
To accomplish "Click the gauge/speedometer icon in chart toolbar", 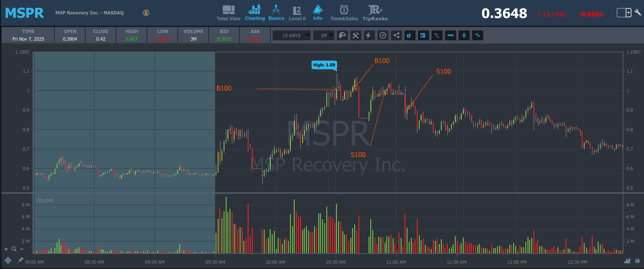I will (x=383, y=36).
